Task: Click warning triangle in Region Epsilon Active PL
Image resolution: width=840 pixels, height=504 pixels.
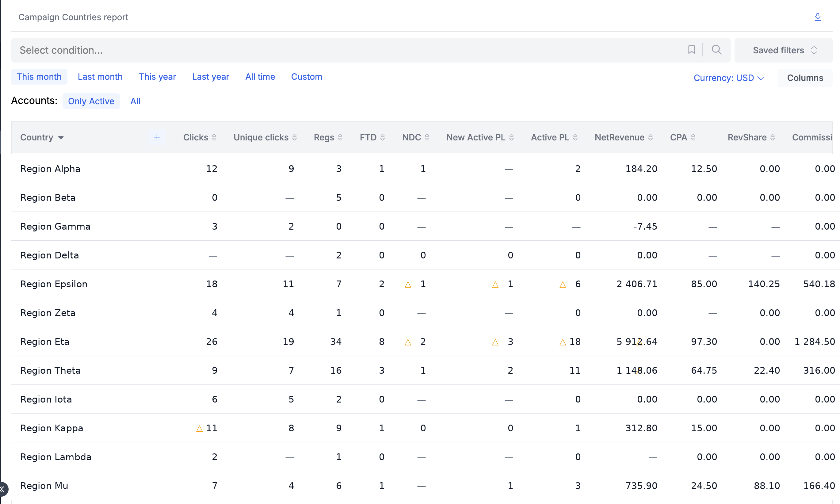Action: (563, 284)
